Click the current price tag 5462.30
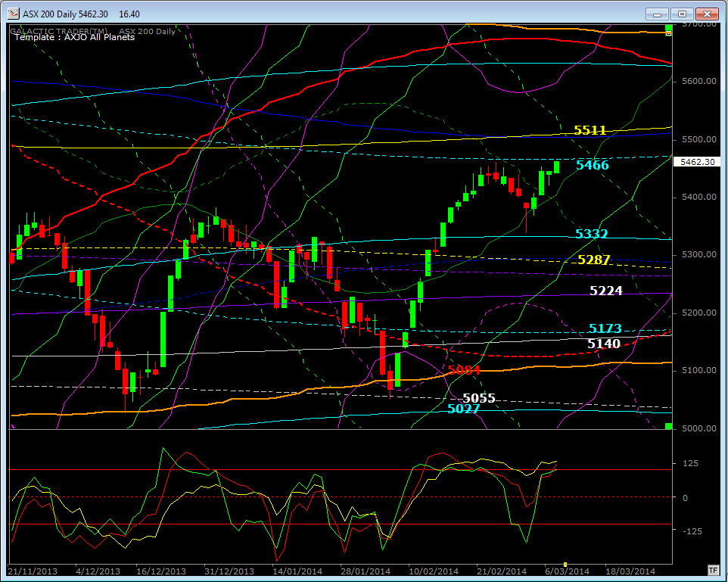 click(x=697, y=162)
